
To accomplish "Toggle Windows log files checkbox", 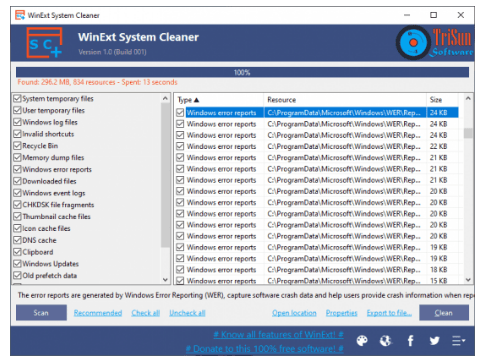I will [x=17, y=122].
